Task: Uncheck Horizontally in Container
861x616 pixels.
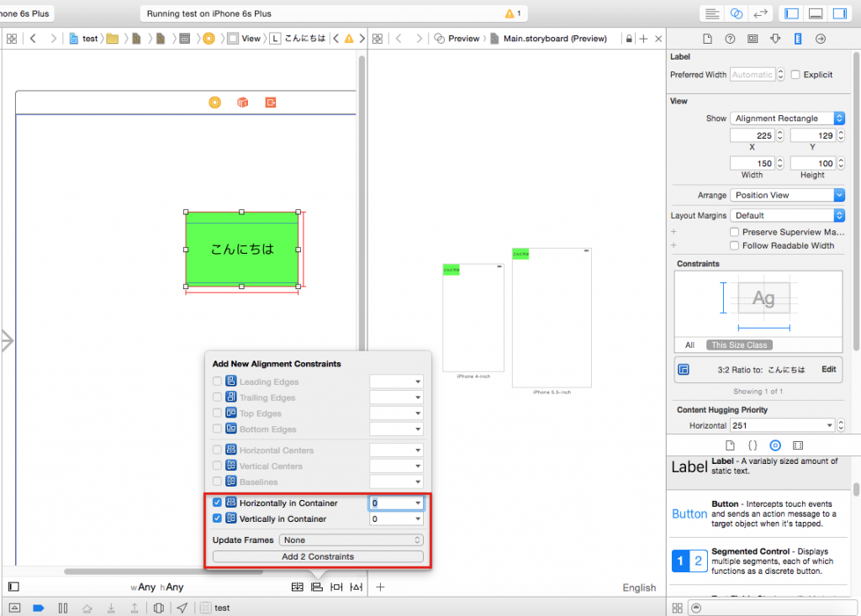Action: [217, 503]
